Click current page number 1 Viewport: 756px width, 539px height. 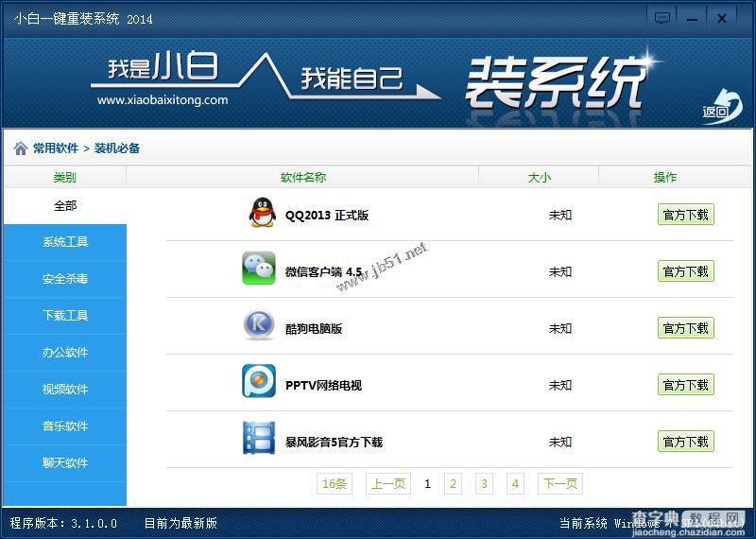point(427,483)
